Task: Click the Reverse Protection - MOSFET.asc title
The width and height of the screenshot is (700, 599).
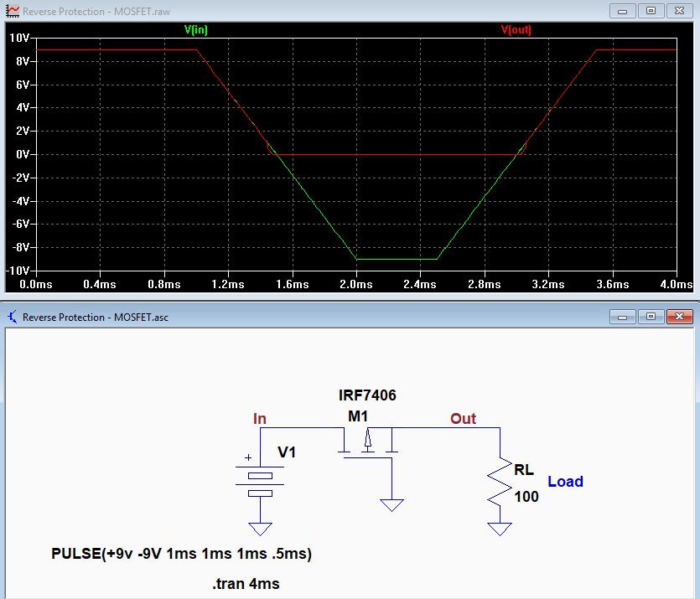Action: [x=96, y=318]
